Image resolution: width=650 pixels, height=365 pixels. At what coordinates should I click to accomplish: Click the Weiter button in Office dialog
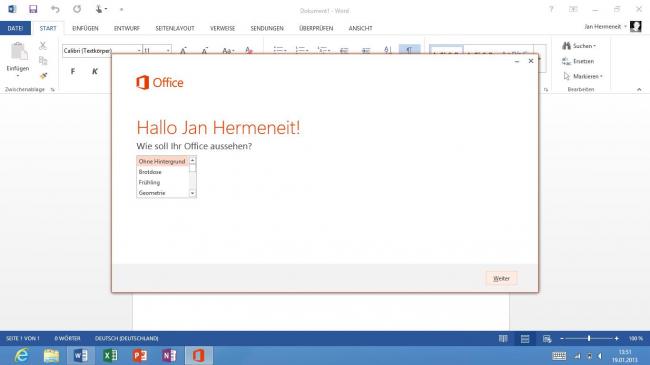(x=501, y=278)
